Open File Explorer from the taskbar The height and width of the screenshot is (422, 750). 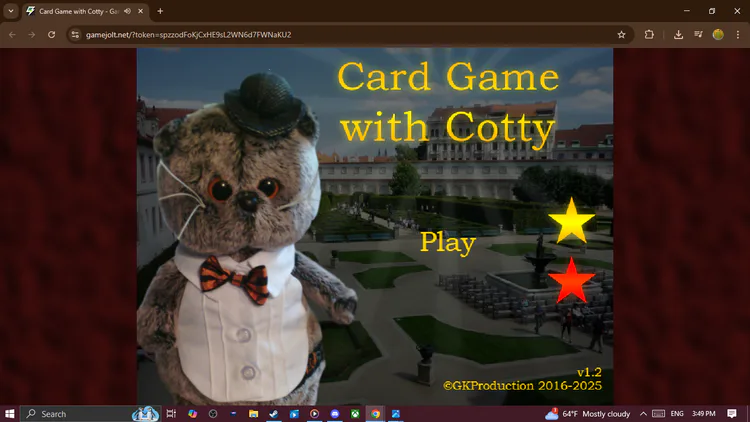254,414
